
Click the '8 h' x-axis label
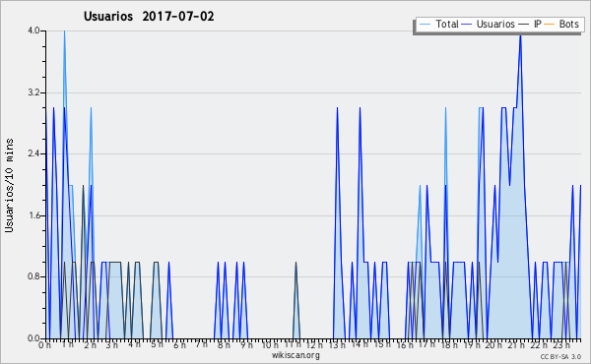pyautogui.click(x=224, y=344)
